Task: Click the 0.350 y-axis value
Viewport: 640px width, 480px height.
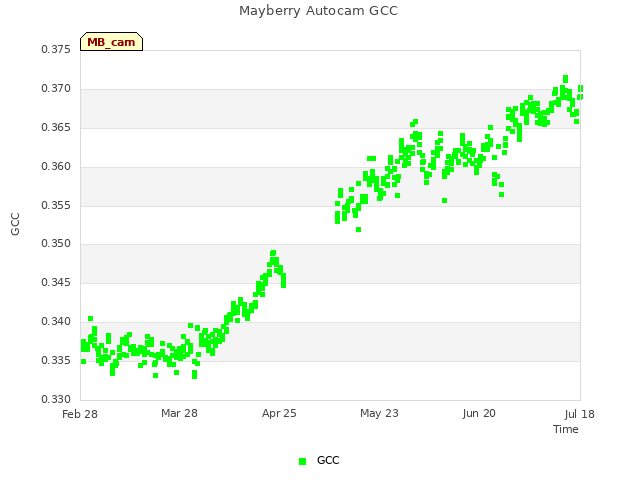Action: [x=56, y=243]
